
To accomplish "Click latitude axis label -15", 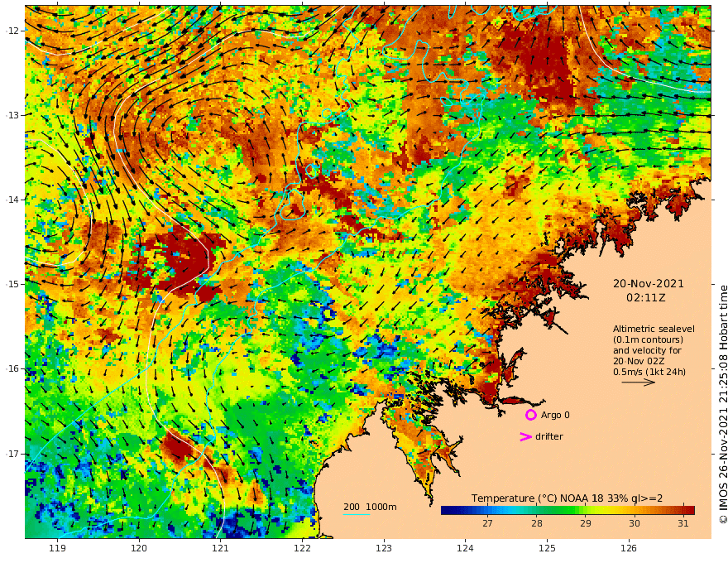I will [12, 284].
